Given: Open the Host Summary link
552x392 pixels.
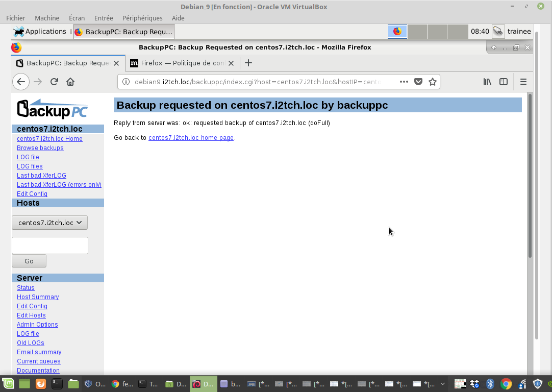Looking at the screenshot, I should [x=38, y=297].
